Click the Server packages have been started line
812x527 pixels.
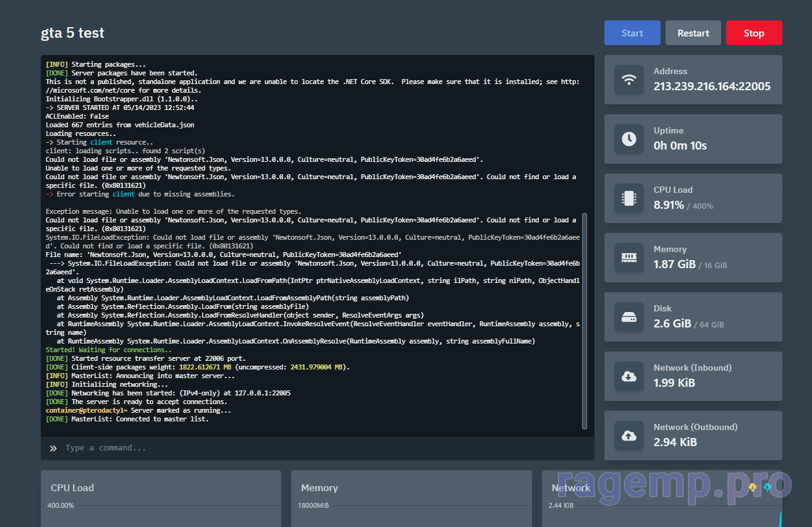pos(122,73)
